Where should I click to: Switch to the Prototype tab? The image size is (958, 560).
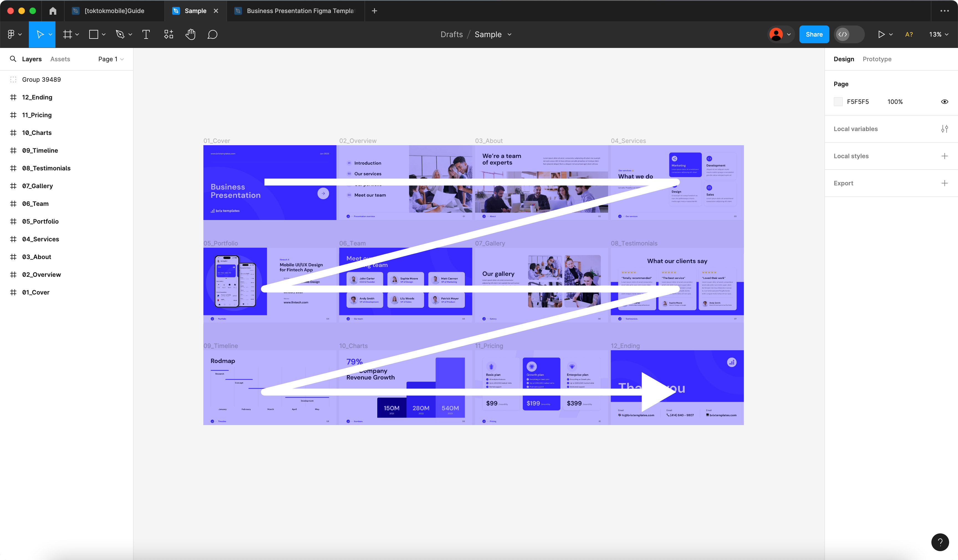click(x=877, y=59)
